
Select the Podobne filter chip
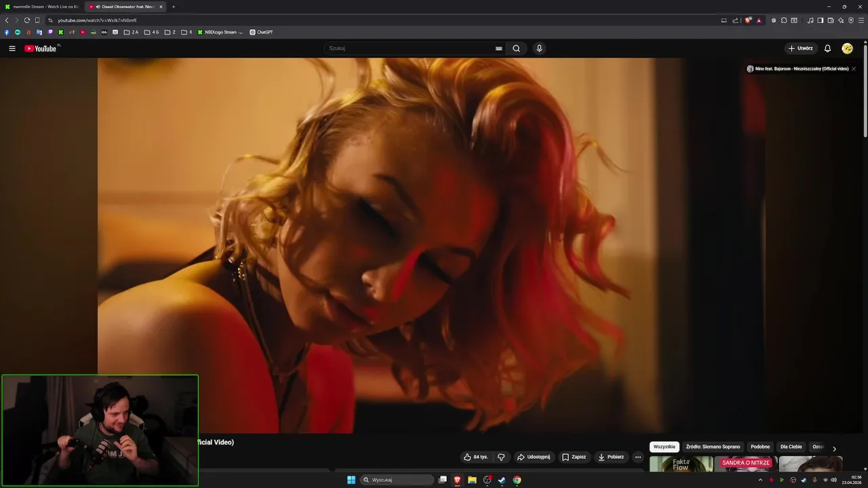point(760,447)
